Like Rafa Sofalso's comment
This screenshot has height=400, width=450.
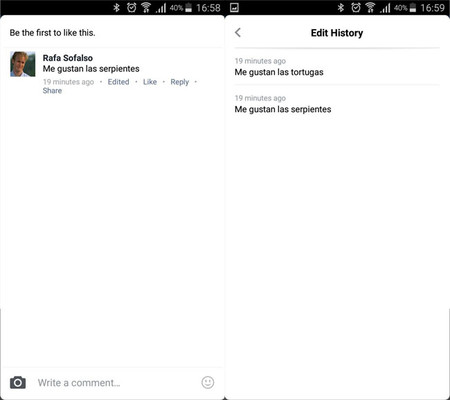150,82
